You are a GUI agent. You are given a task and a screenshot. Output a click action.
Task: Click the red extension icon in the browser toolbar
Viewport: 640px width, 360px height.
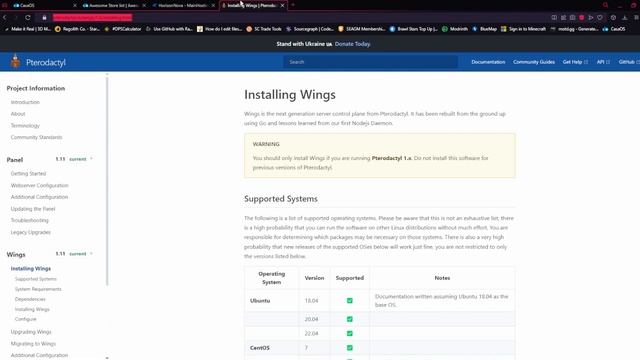[x=582, y=18]
